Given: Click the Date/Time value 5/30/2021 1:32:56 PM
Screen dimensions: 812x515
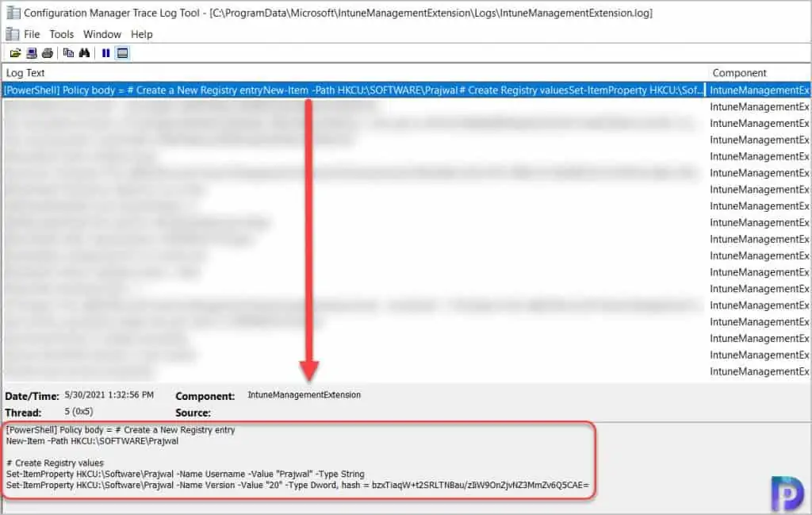Looking at the screenshot, I should tap(109, 395).
